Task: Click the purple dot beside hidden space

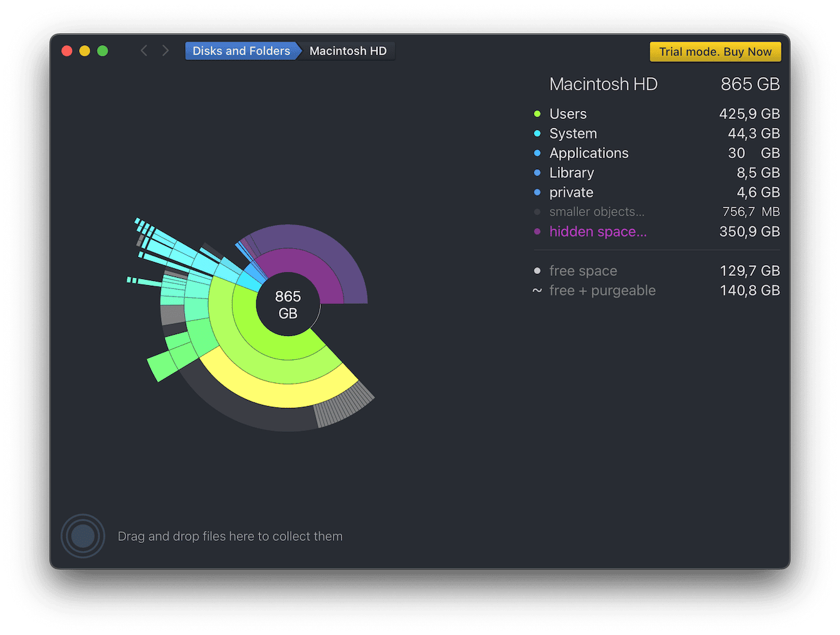Action: pyautogui.click(x=537, y=232)
